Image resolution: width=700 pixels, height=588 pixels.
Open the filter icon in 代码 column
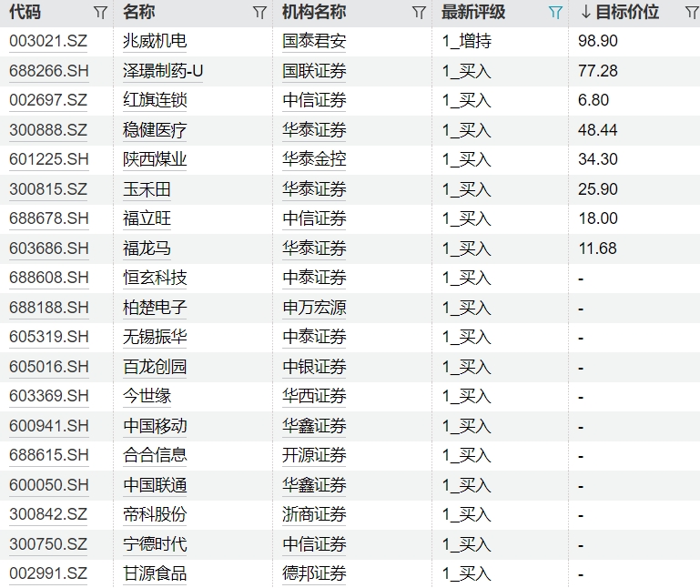[100, 13]
